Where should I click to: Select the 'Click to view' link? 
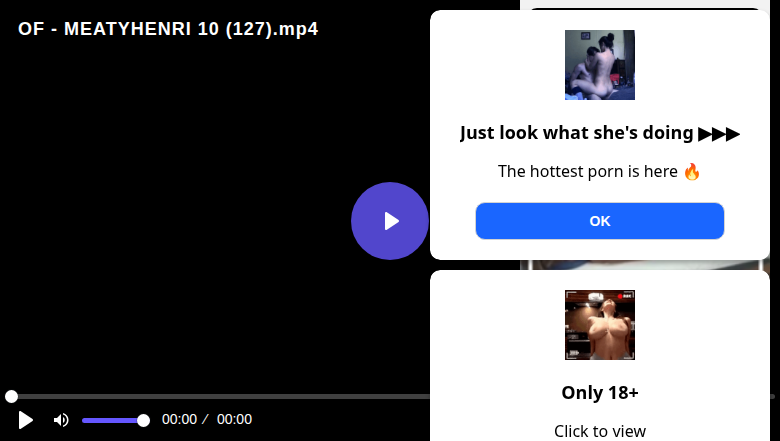click(599, 431)
